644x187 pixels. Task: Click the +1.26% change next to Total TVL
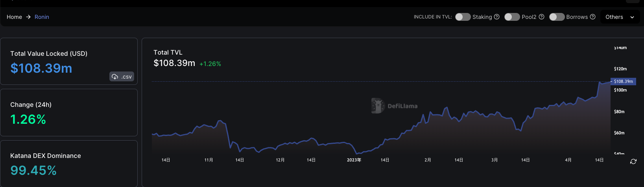[210, 64]
